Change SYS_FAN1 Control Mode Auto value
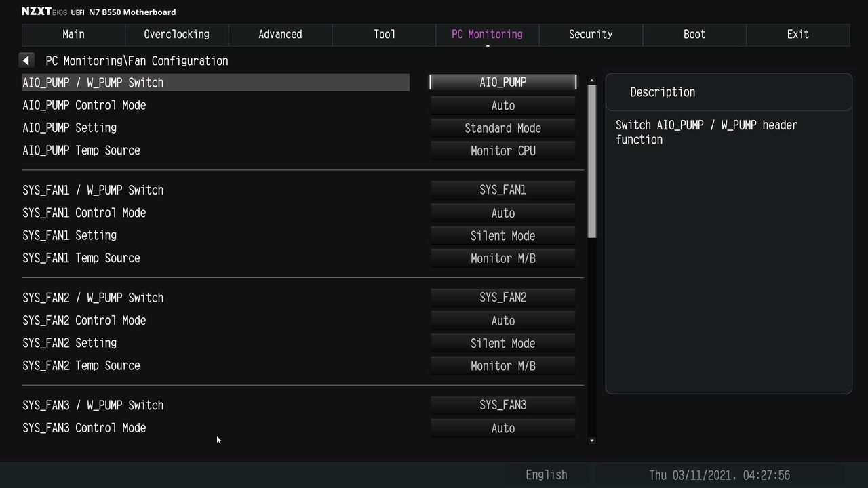The height and width of the screenshot is (488, 868). 503,213
